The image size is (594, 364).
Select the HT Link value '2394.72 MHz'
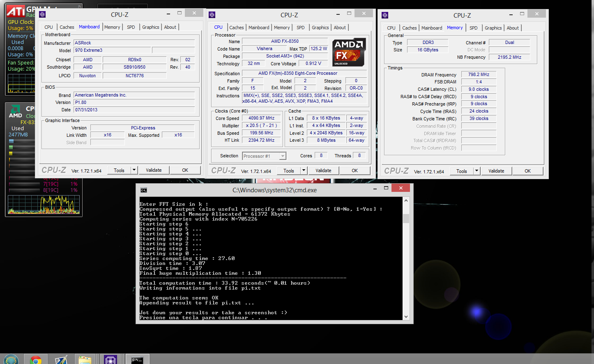click(262, 140)
